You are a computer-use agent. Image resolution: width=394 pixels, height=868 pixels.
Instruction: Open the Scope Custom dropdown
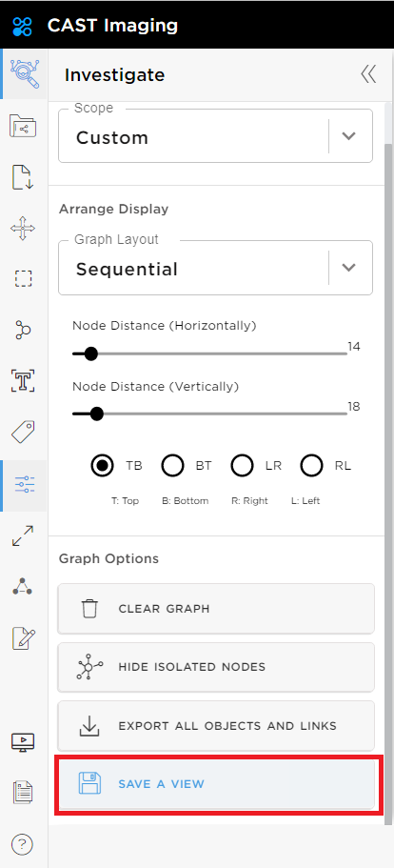[215, 136]
